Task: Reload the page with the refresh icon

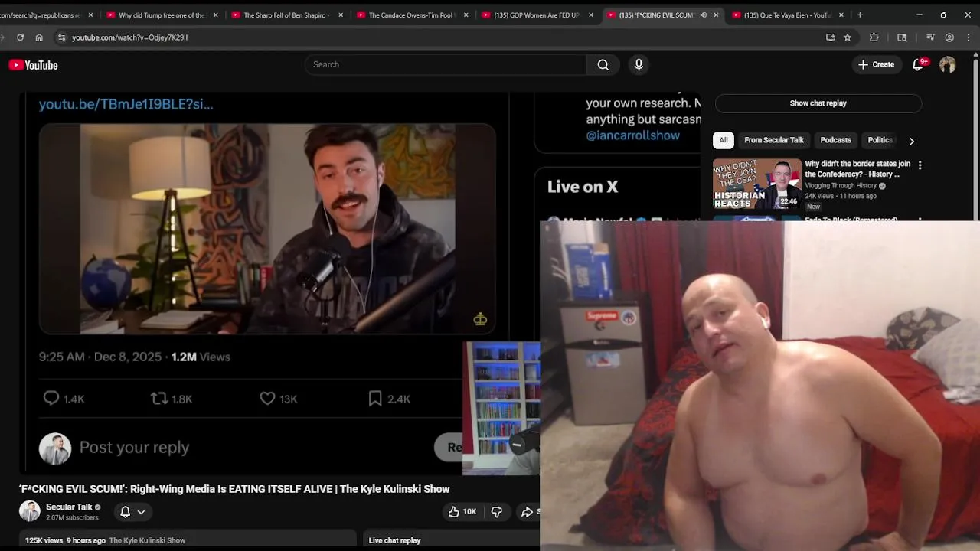Action: 20,37
